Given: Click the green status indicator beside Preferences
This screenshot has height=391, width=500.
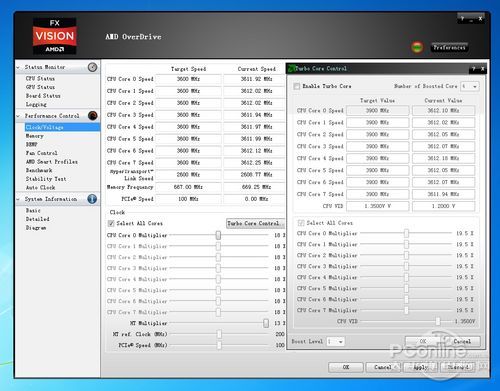Looking at the screenshot, I should click(417, 47).
